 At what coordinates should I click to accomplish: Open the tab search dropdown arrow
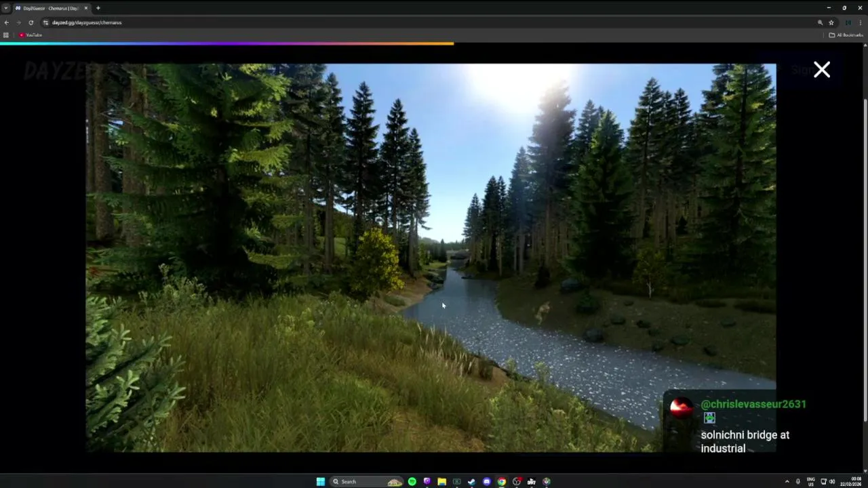coord(6,8)
